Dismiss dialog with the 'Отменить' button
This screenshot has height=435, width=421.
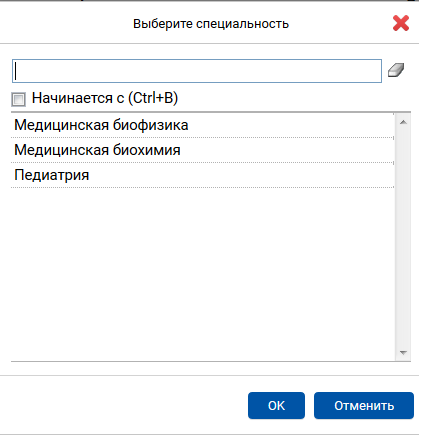(364, 405)
